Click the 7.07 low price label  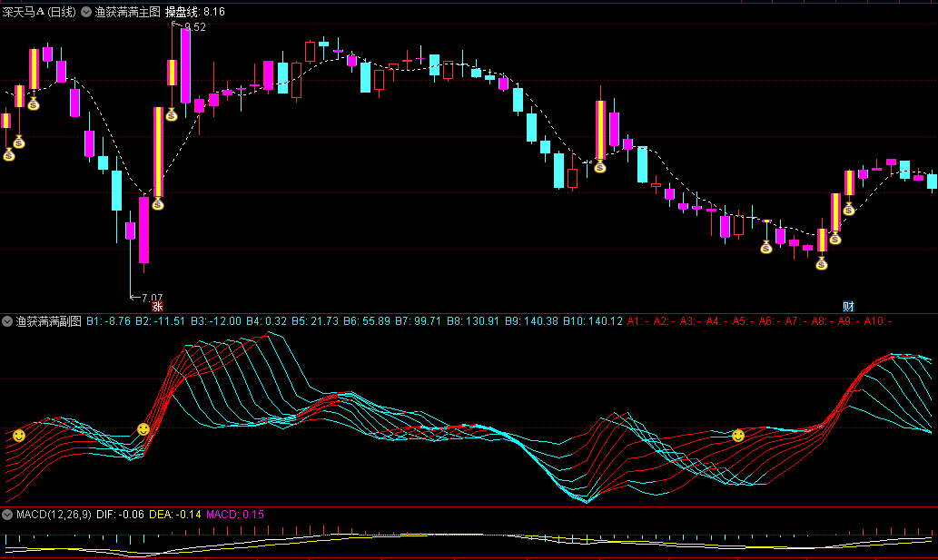[152, 297]
